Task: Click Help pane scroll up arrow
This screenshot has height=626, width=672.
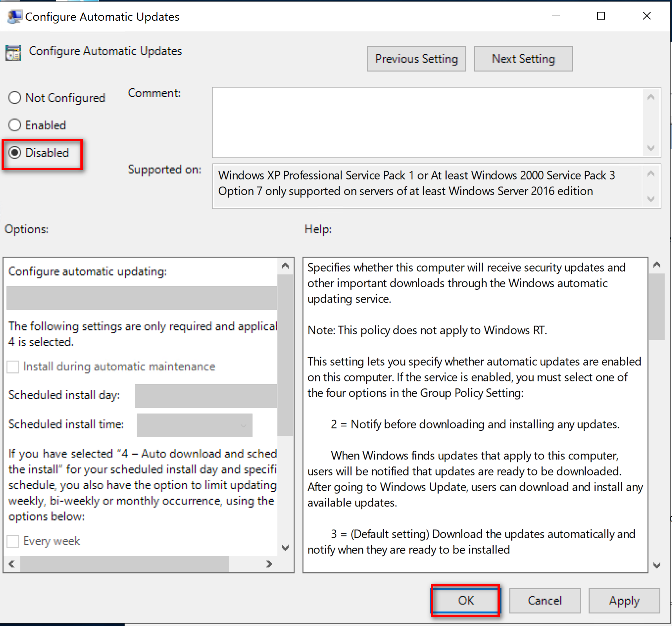Action: (x=657, y=265)
